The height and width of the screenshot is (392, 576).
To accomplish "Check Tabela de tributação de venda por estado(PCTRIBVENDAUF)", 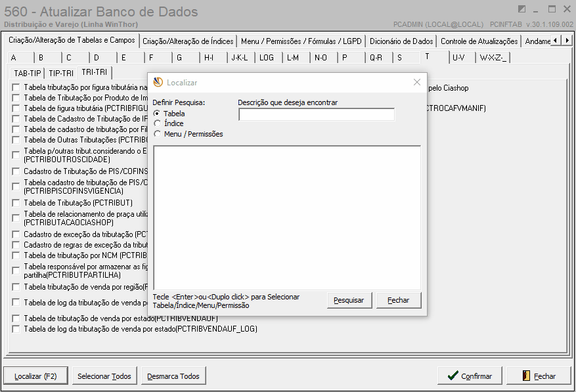I will pos(16,318).
